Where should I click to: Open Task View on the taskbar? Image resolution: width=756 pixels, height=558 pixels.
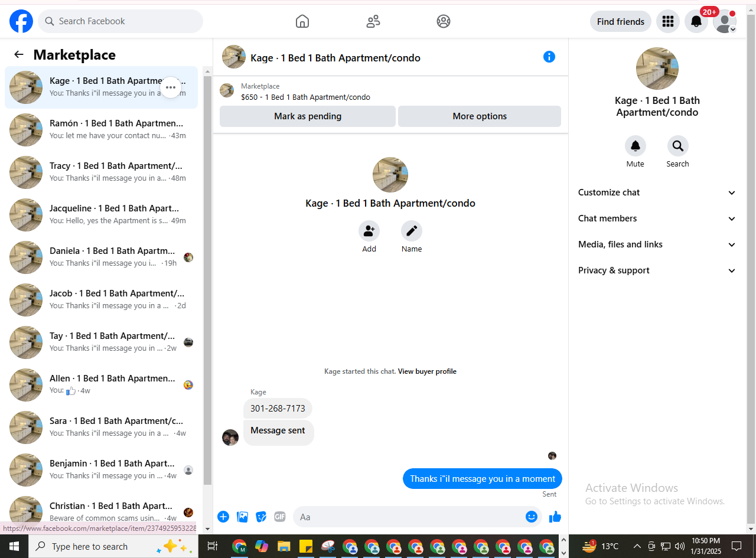tap(213, 546)
